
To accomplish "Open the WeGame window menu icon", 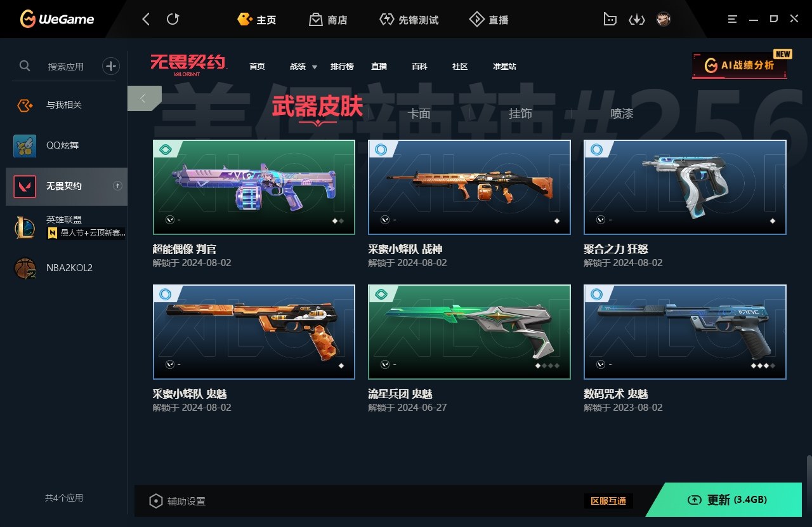I will point(733,19).
